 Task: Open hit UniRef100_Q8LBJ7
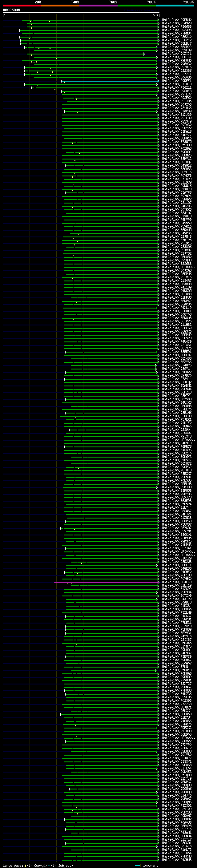[176, 43]
